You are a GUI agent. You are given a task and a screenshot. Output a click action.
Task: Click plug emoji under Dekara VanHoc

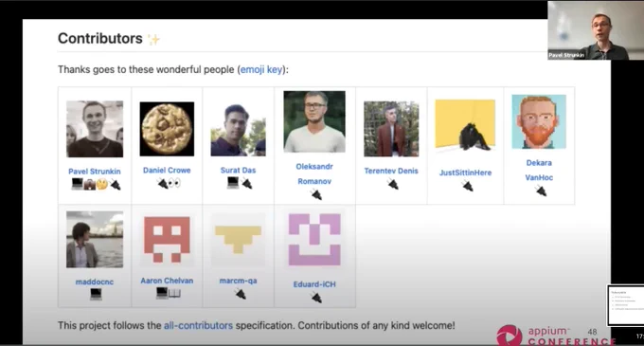pos(541,191)
